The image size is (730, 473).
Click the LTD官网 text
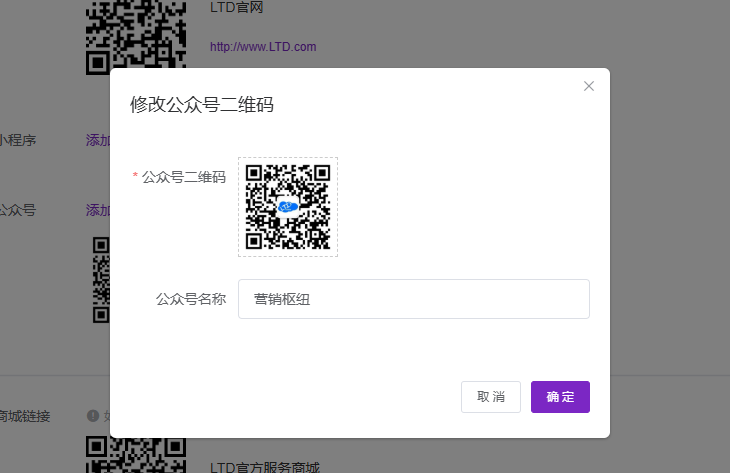click(x=237, y=7)
